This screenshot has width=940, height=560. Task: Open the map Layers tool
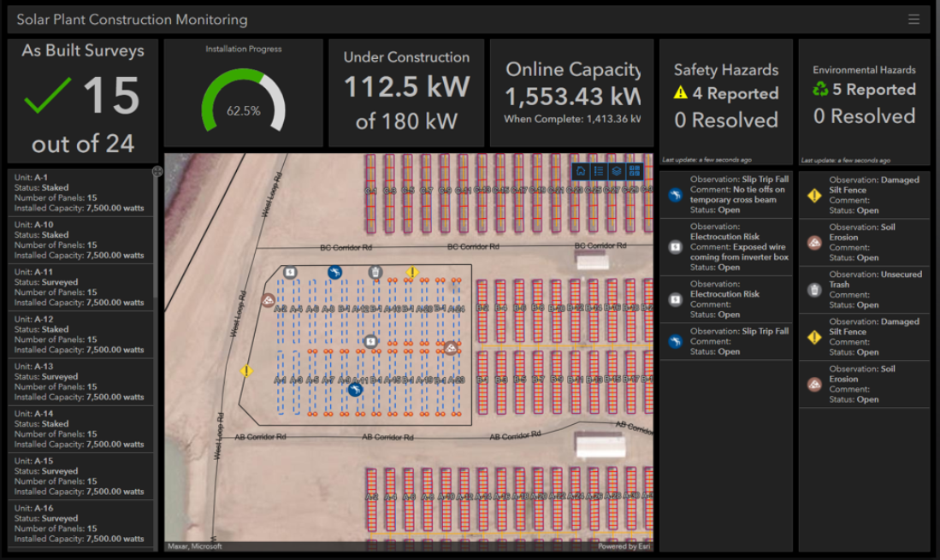616,171
